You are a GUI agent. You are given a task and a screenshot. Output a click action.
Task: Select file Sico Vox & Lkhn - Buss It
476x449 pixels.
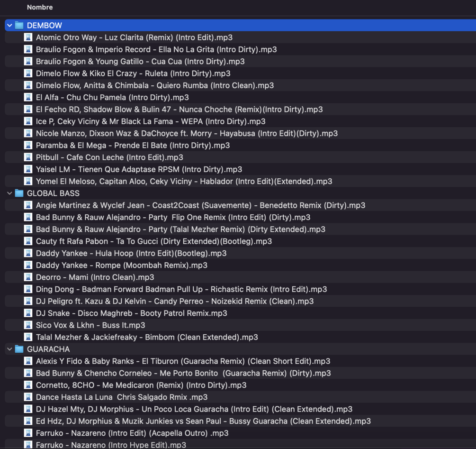pos(90,325)
